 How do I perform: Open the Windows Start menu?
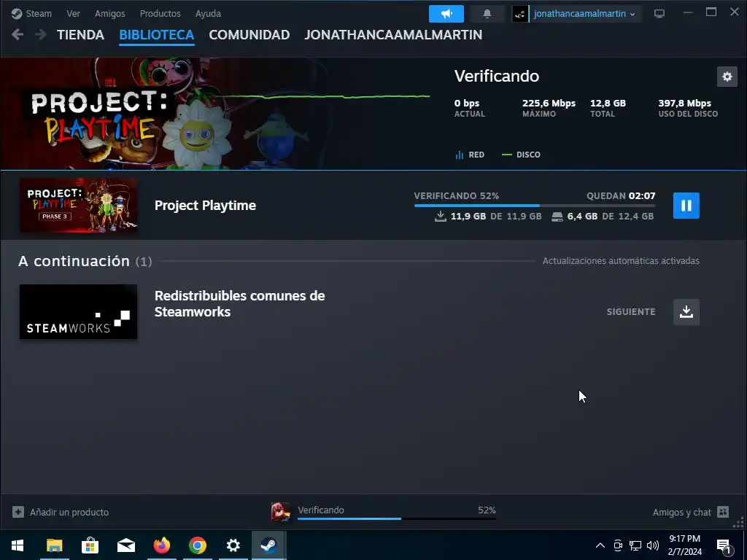point(18,545)
